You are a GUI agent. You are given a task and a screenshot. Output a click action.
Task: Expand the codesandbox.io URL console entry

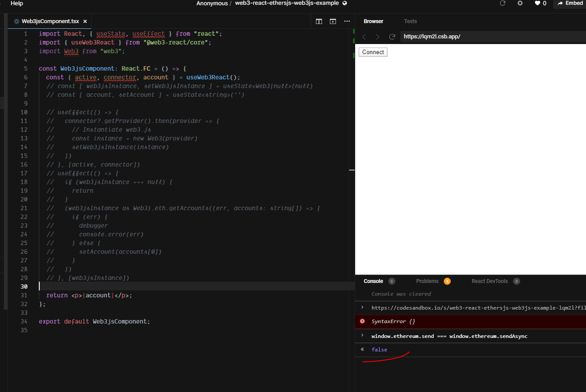362,307
